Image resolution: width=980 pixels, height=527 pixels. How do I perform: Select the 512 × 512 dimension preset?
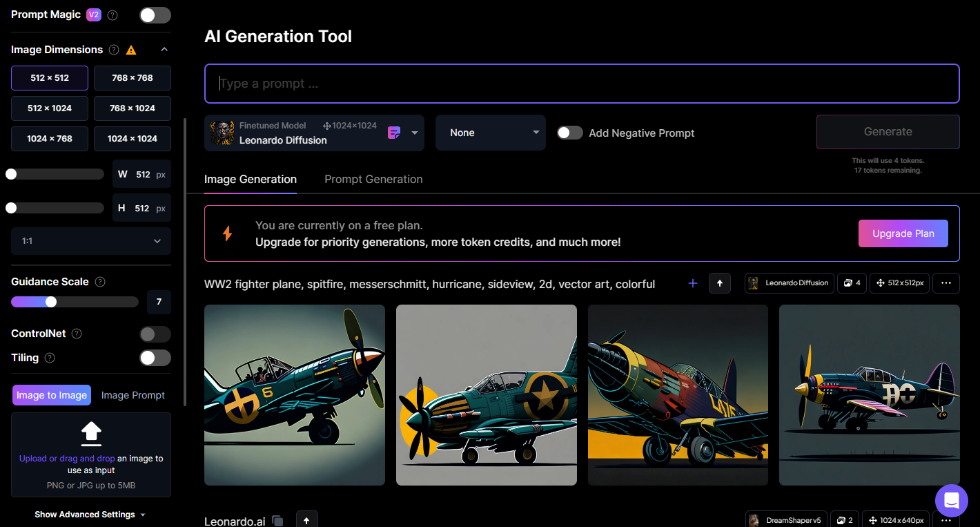point(50,78)
